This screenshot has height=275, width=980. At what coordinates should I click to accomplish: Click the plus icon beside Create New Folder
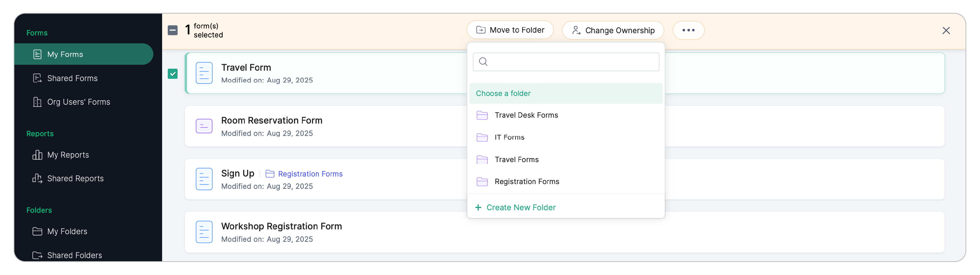pyautogui.click(x=478, y=207)
